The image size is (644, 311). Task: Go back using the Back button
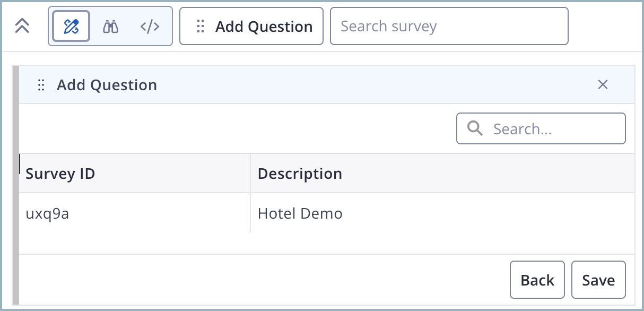[x=537, y=279]
